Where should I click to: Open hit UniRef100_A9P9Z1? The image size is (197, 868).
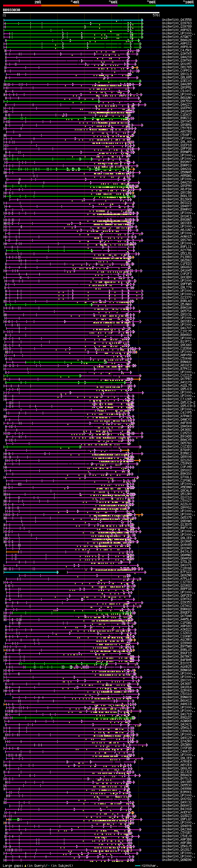177,30
